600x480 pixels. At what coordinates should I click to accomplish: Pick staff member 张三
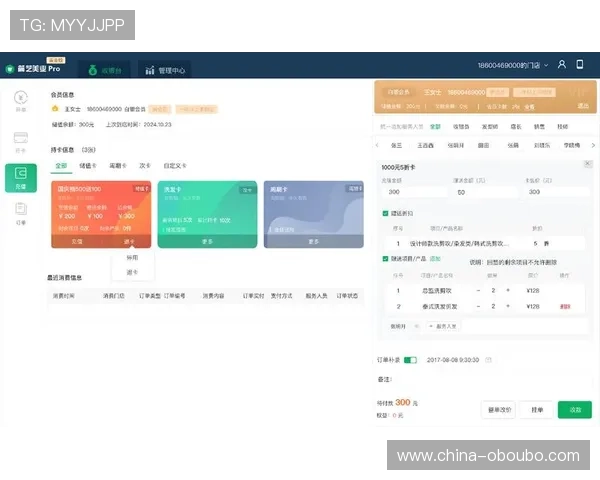point(396,145)
